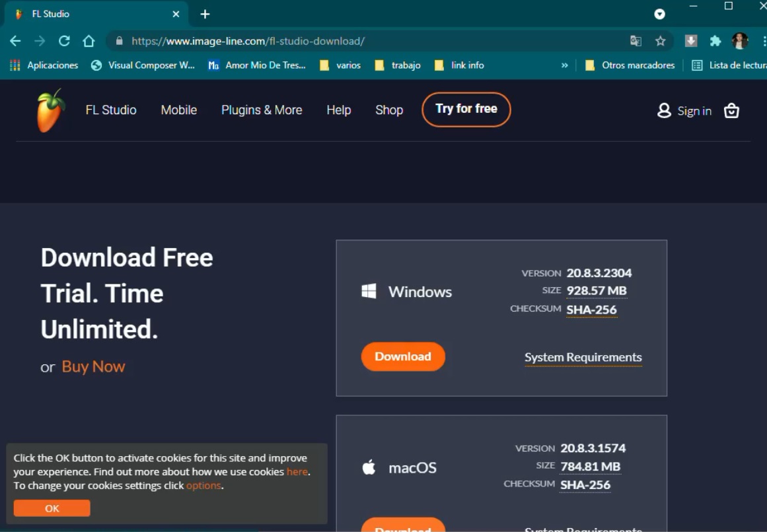
Task: Expand hidden bookmarks chevron
Action: coord(564,65)
